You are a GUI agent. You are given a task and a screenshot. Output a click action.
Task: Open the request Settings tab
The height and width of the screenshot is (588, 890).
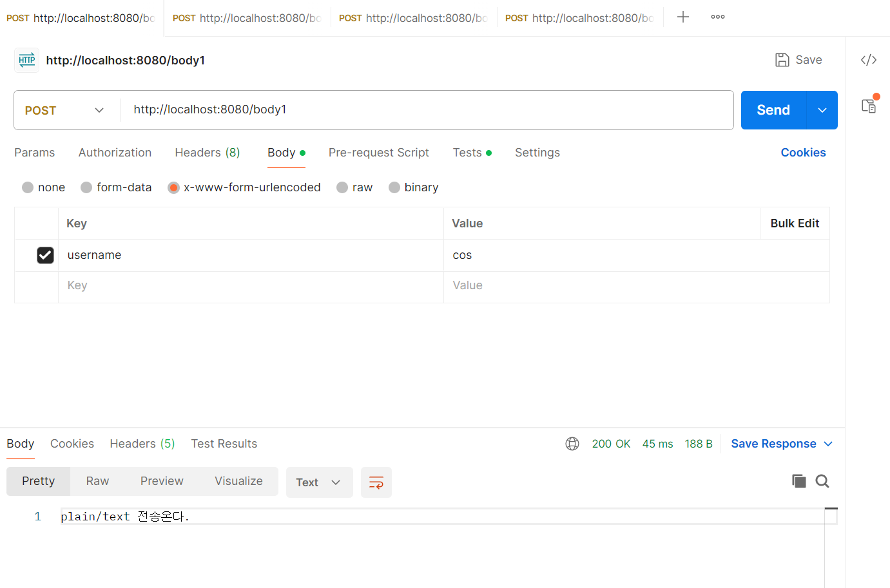537,153
